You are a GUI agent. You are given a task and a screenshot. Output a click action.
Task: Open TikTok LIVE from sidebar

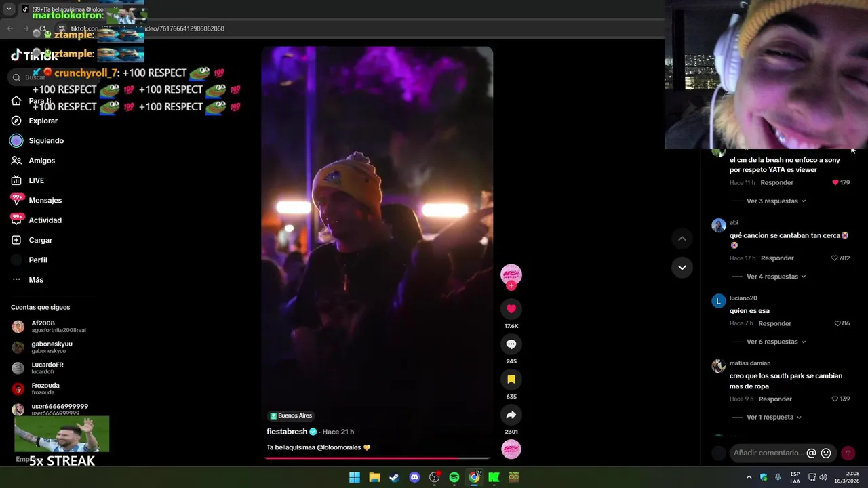tap(28, 180)
